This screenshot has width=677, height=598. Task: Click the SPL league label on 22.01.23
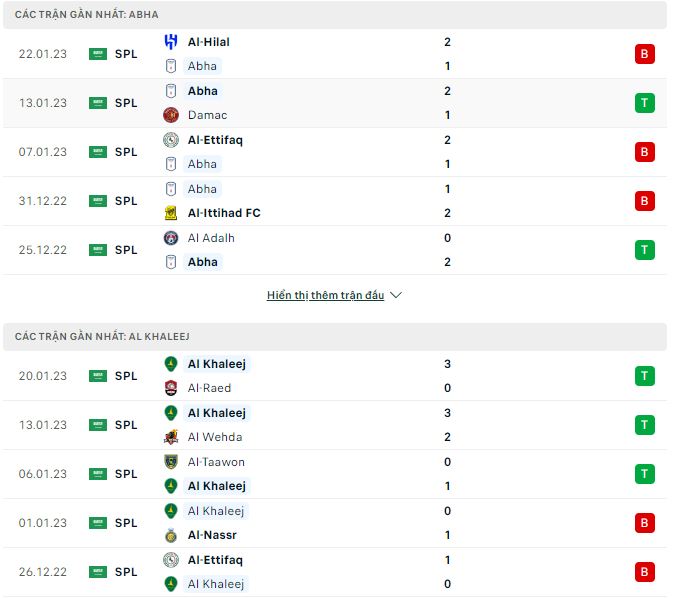pos(126,54)
